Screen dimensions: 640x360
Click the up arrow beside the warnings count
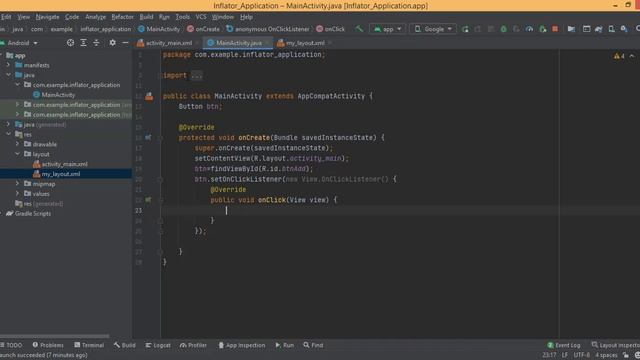(x=632, y=56)
